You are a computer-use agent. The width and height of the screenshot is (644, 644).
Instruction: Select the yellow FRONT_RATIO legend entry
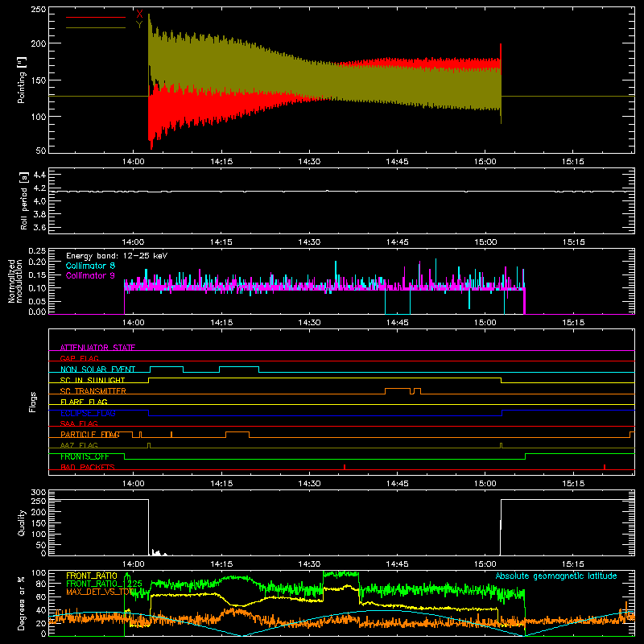pyautogui.click(x=92, y=576)
